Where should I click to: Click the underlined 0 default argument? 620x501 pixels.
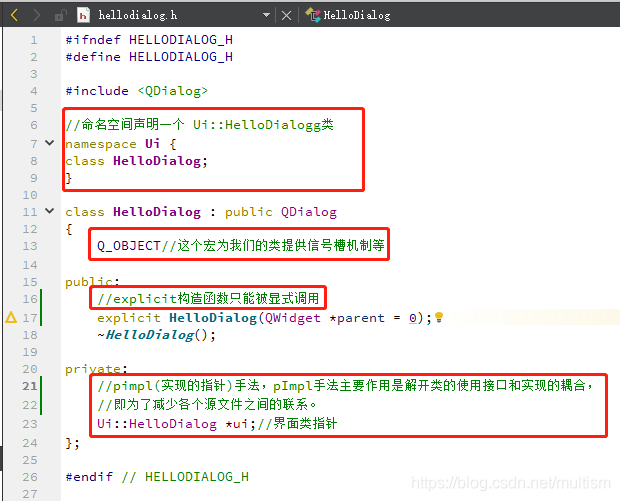412,318
